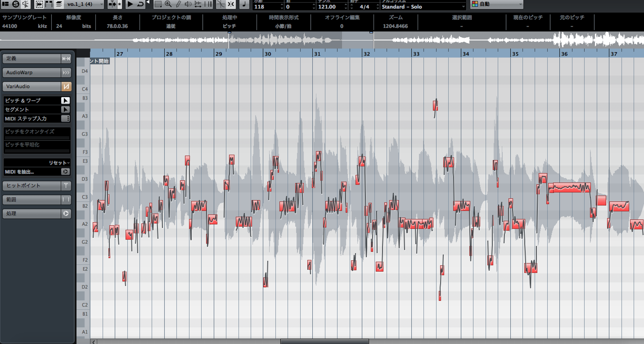Select the magnifier zoom tool

(168, 4)
